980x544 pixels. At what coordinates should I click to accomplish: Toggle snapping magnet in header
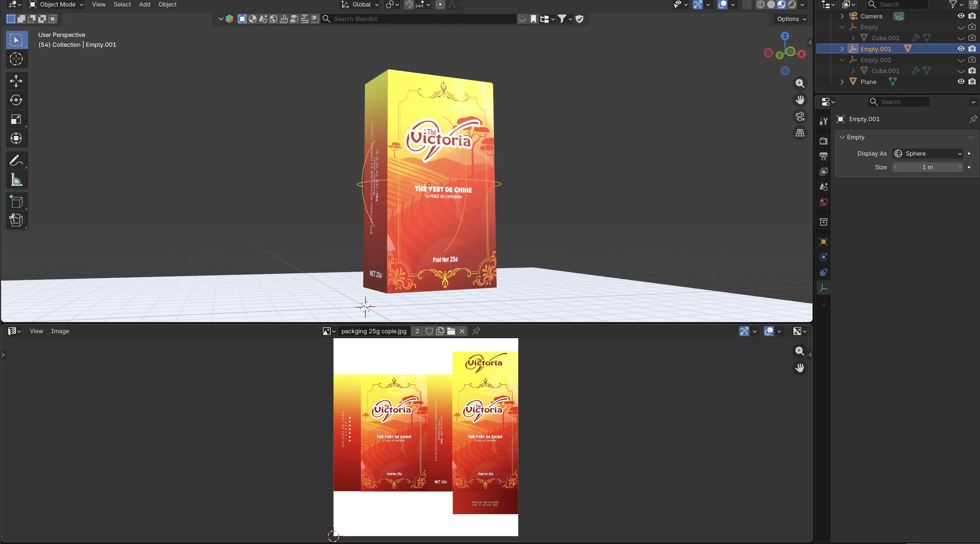point(409,5)
